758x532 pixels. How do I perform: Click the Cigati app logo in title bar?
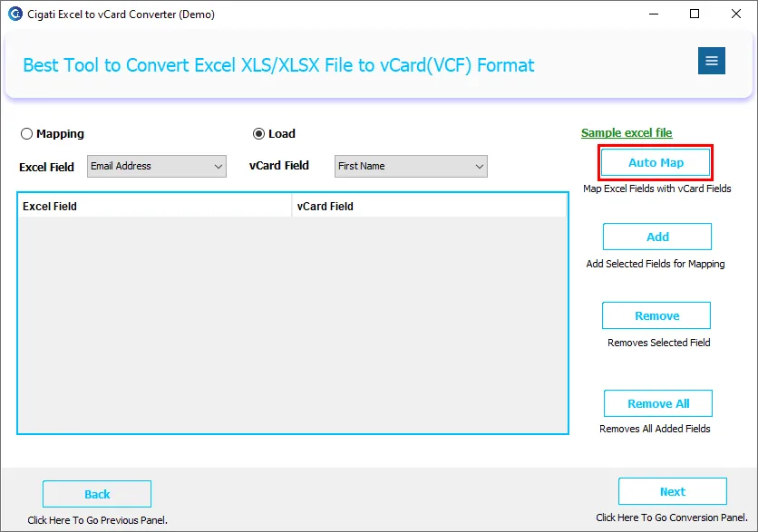point(15,14)
